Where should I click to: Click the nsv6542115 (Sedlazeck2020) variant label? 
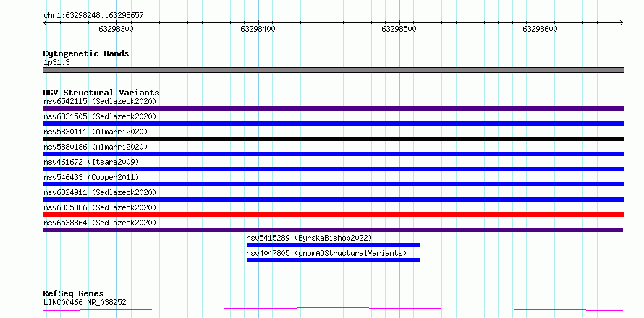100,101
